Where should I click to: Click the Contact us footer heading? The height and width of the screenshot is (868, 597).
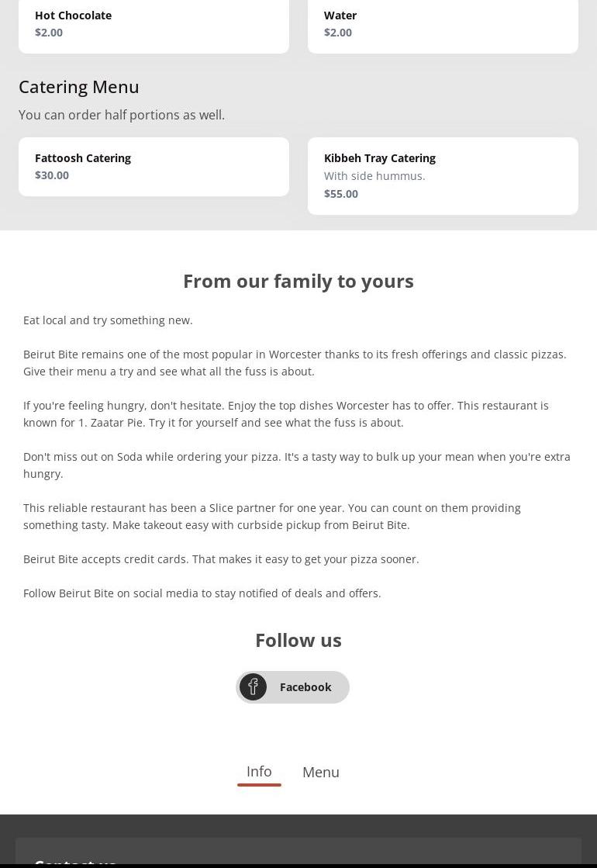[x=75, y=861]
